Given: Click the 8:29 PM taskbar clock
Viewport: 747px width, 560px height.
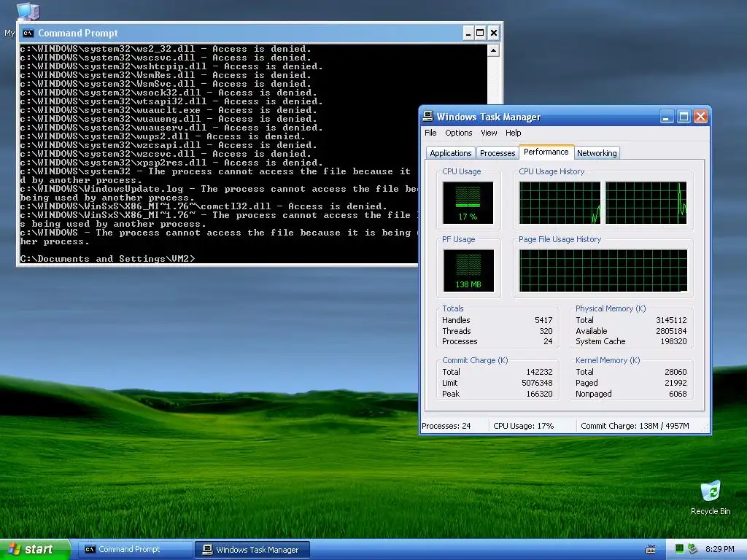Looking at the screenshot, I should point(719,549).
